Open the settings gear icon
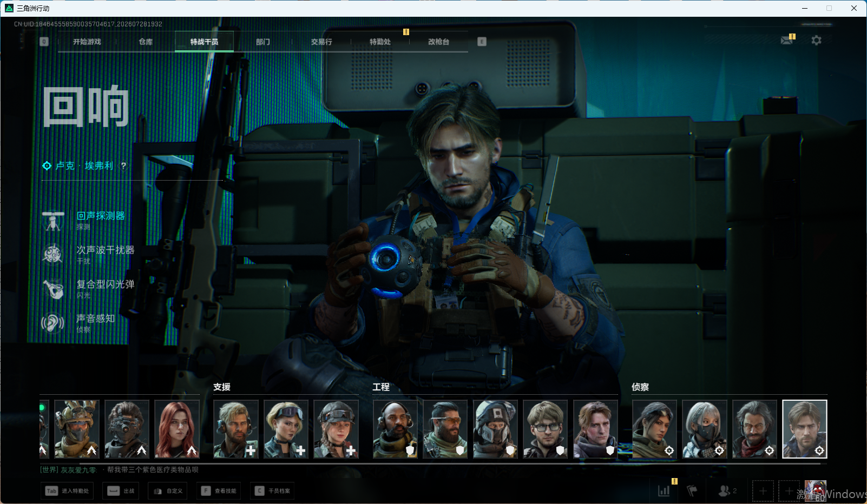This screenshot has height=504, width=867. click(x=816, y=41)
